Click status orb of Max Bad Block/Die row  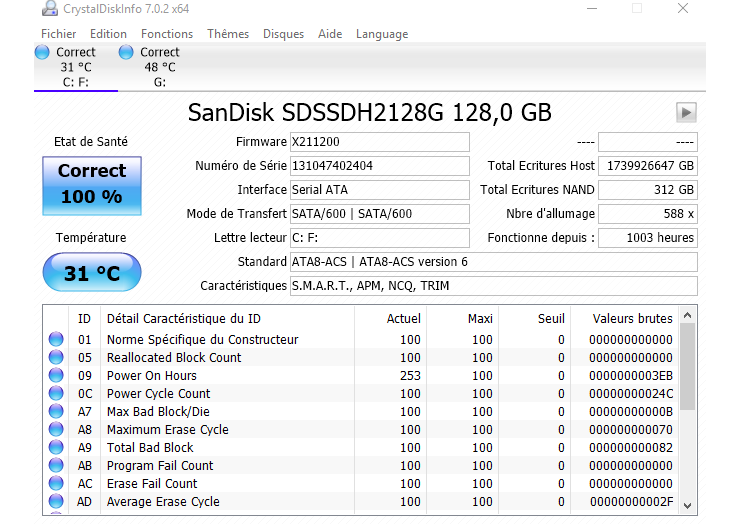tap(56, 411)
